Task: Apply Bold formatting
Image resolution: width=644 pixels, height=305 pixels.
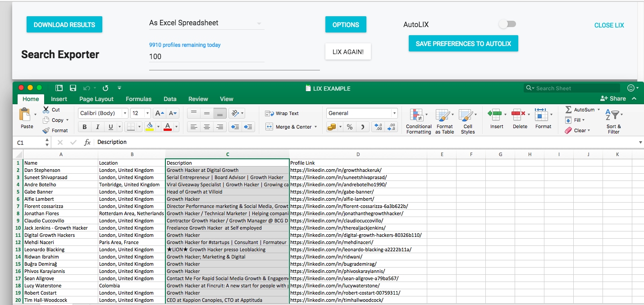Action: tap(84, 127)
